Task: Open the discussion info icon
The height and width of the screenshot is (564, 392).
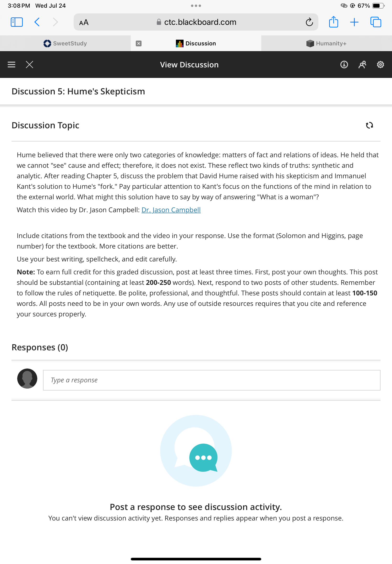Action: 344,65
